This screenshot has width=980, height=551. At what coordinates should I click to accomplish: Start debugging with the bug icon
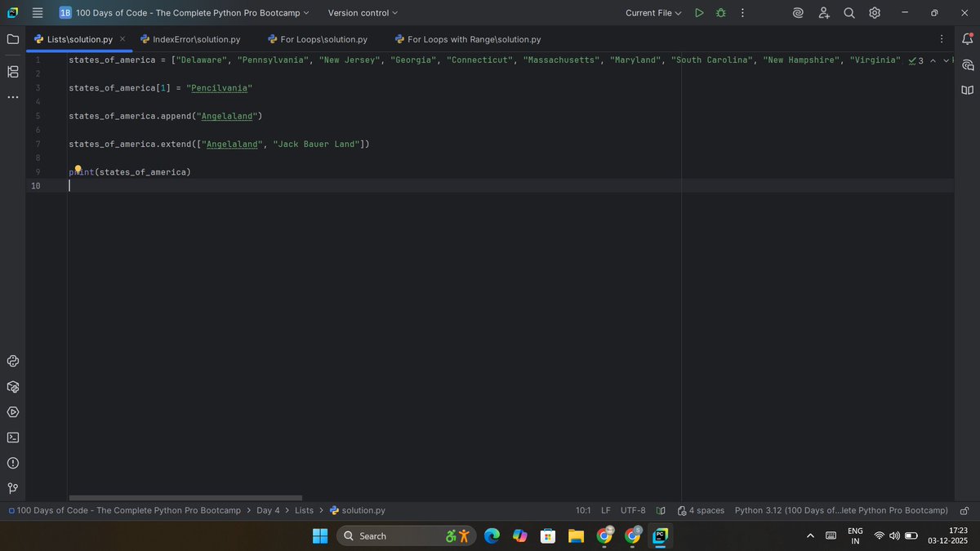pyautogui.click(x=719, y=13)
